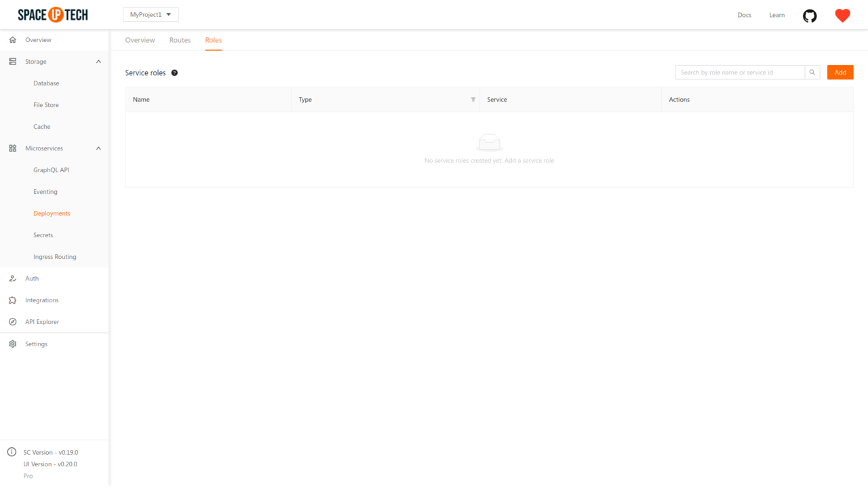Click the Auth user icon

pos(12,279)
